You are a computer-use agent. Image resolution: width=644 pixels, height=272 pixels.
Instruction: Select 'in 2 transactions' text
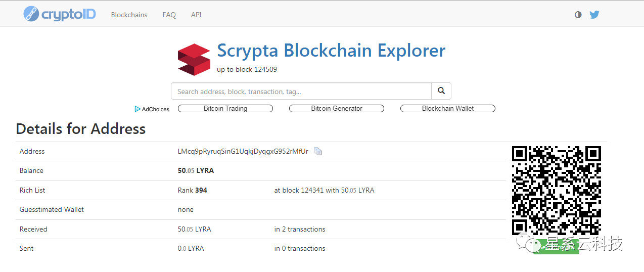(300, 229)
